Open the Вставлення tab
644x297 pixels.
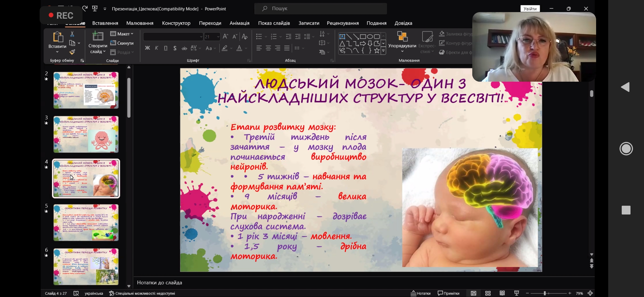(105, 23)
